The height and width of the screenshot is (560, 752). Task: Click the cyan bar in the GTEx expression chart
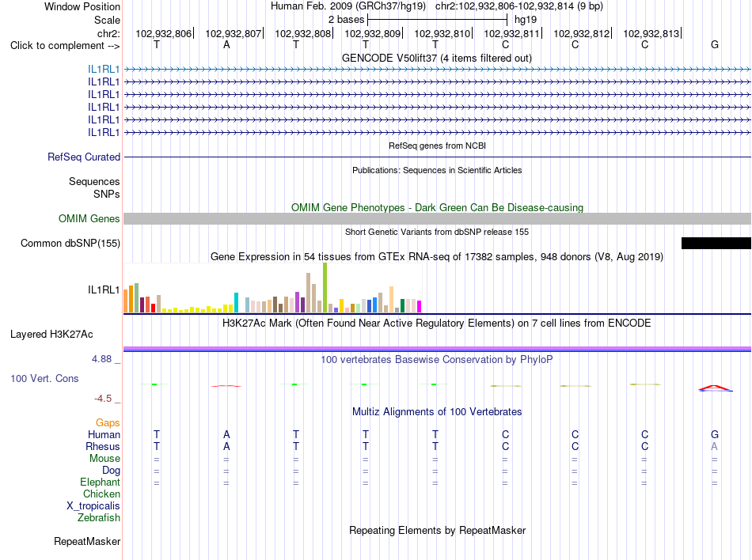(236, 302)
